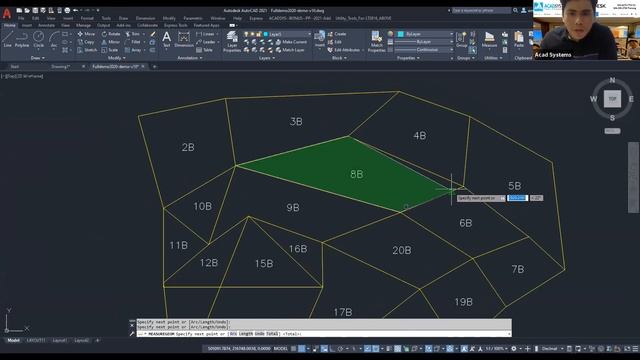
Task: Switch to the Drawing1 file tab
Action: pyautogui.click(x=61, y=66)
